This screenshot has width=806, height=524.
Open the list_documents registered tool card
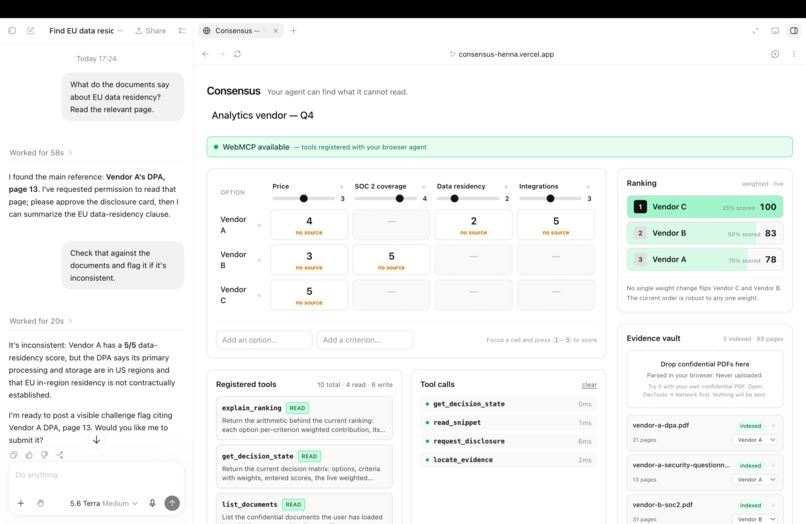pyautogui.click(x=304, y=509)
